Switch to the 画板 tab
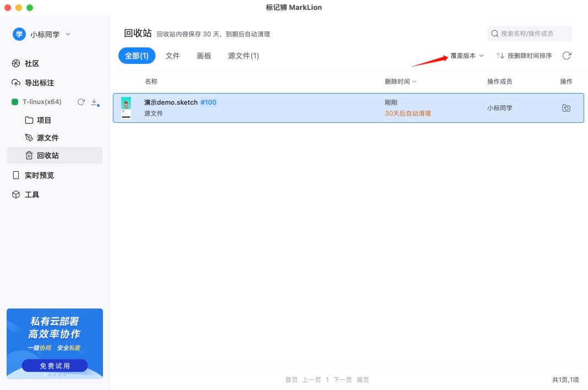Screen dimensions: 588x390 [204, 56]
